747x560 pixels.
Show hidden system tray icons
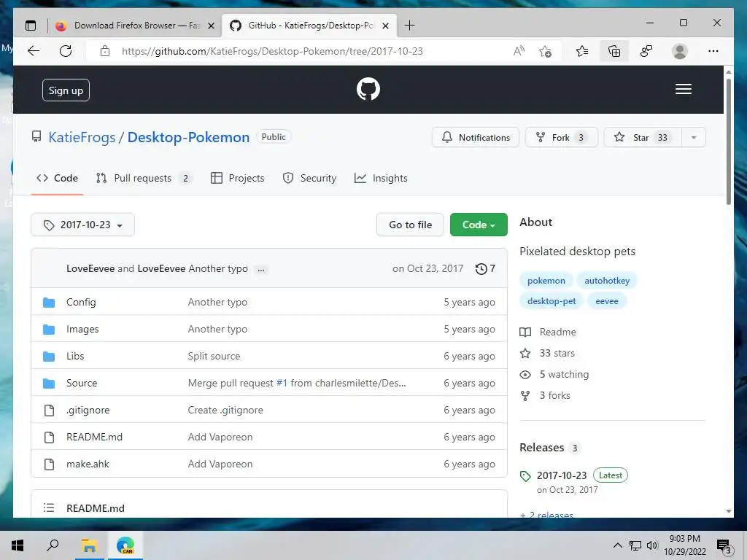(617, 545)
